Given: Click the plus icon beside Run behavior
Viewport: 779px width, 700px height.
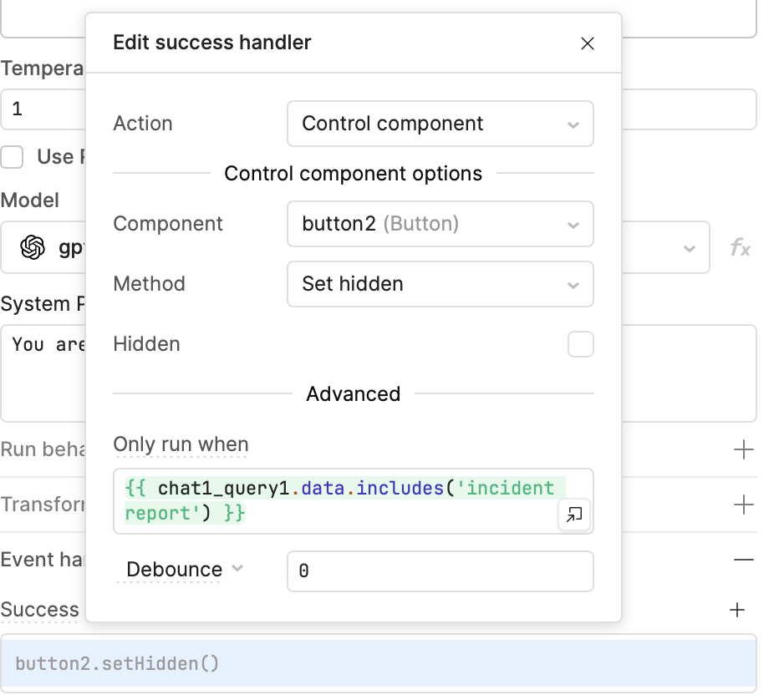Looking at the screenshot, I should pyautogui.click(x=743, y=450).
